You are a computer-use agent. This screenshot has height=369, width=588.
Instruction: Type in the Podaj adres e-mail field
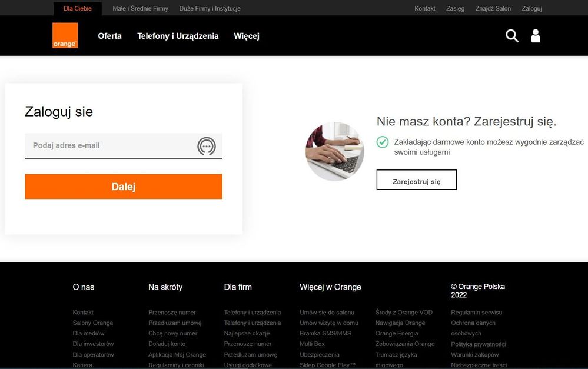(x=109, y=146)
